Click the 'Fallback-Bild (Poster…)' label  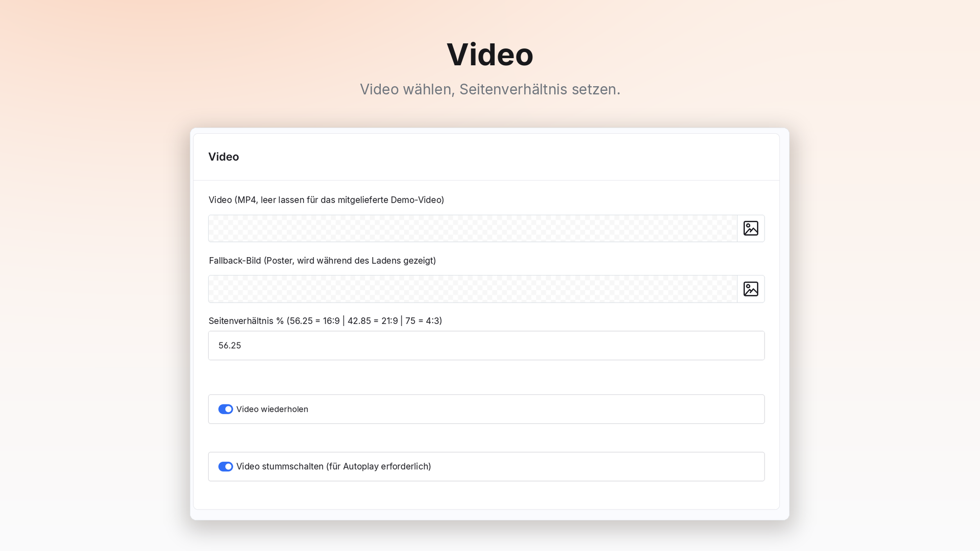[x=322, y=261]
